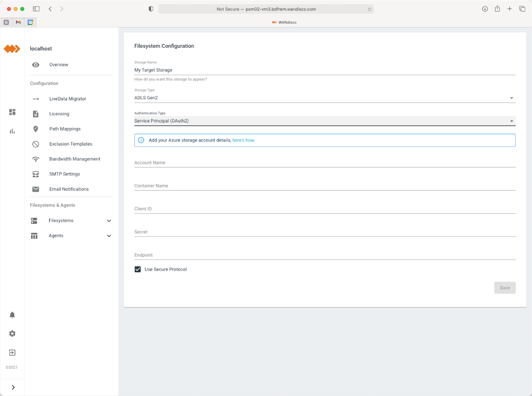Image resolution: width=532 pixels, height=396 pixels.
Task: Open LiveData Migrator configuration
Action: point(68,99)
